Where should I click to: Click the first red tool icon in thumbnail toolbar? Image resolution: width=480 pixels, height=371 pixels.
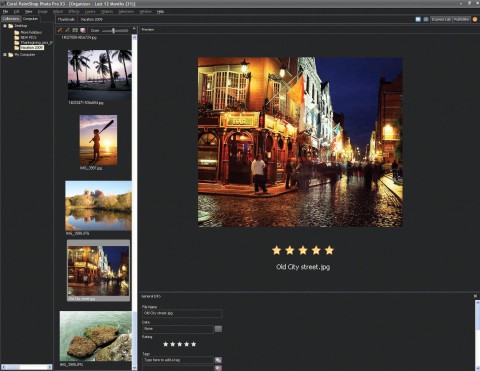(x=60, y=30)
